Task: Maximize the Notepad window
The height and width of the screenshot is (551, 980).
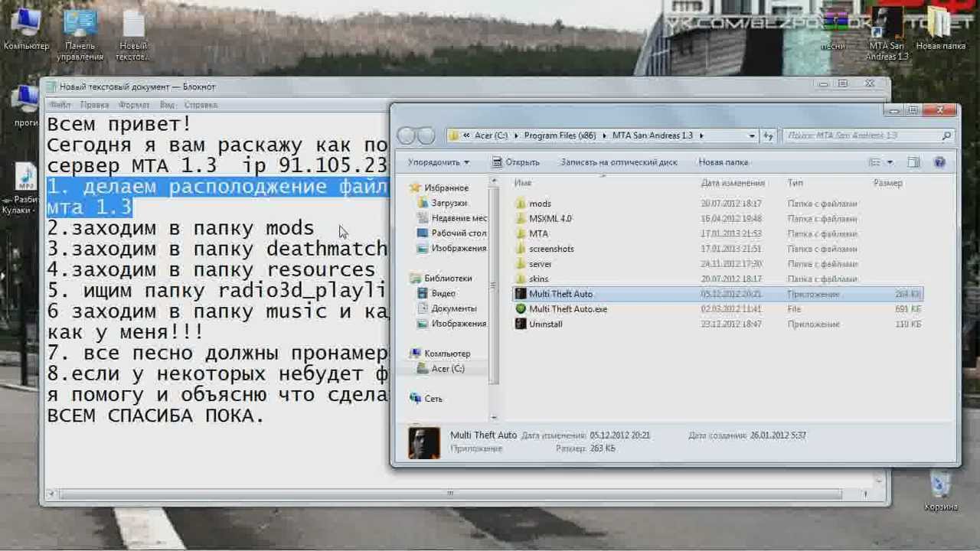Action: [x=843, y=83]
